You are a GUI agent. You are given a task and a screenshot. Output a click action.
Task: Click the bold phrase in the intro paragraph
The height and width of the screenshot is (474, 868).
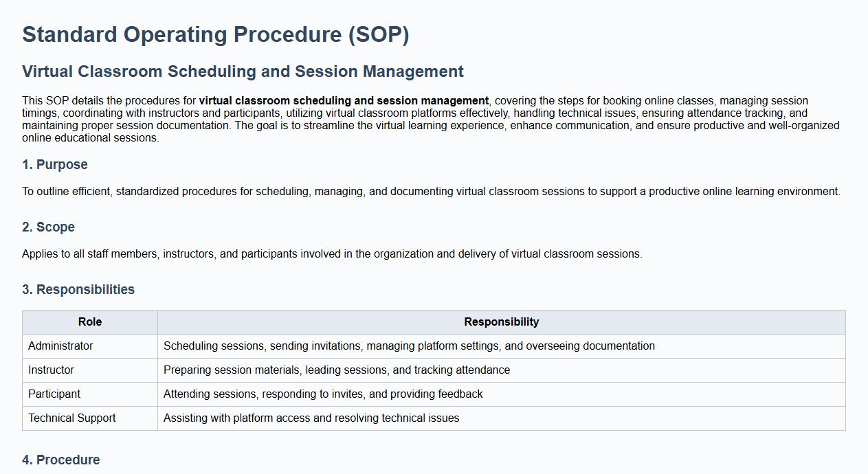pos(344,101)
